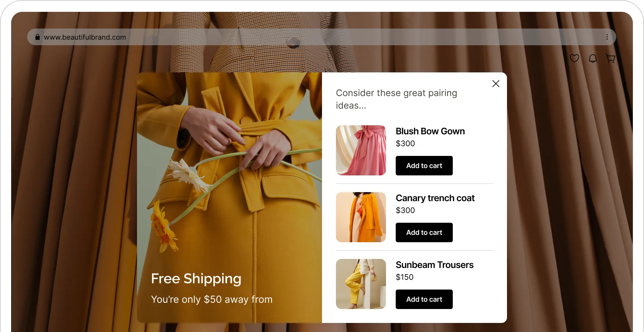Close the pairing ideas popup
Viewport: 644px width, 332px height.
point(496,84)
